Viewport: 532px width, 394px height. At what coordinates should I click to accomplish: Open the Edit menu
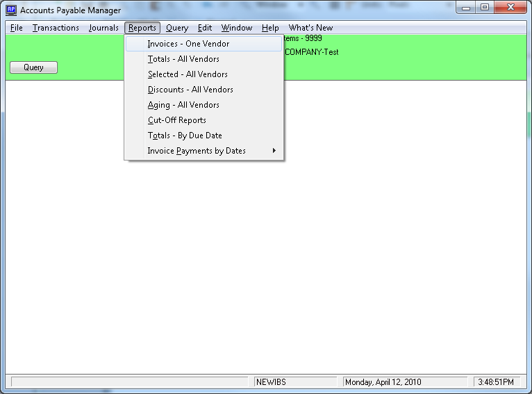click(x=205, y=28)
